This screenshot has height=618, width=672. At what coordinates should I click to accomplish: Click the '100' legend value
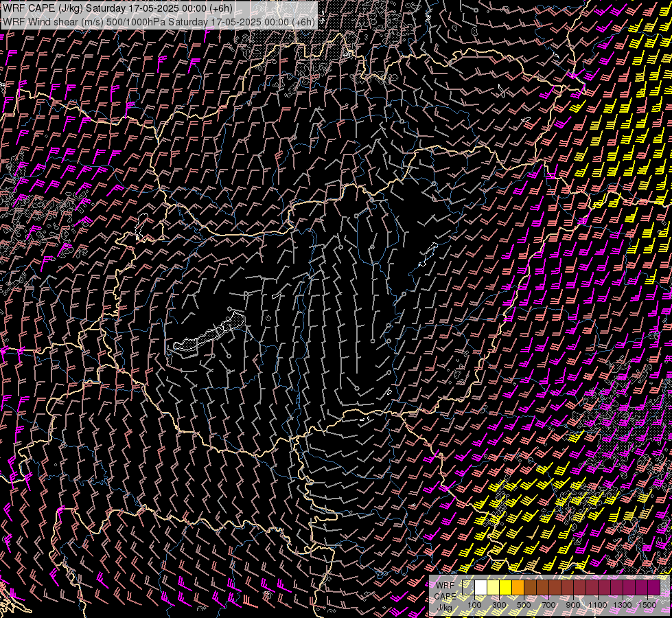(x=474, y=605)
